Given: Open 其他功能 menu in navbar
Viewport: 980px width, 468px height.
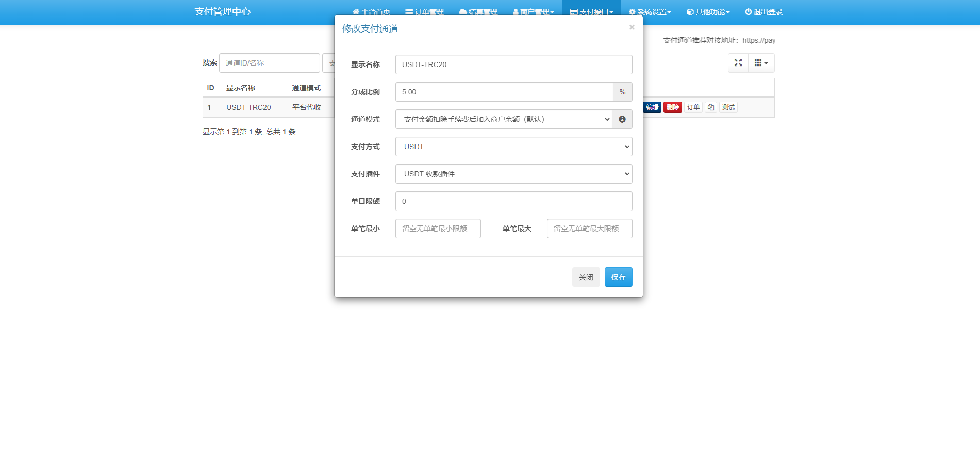Looking at the screenshot, I should pos(708,12).
